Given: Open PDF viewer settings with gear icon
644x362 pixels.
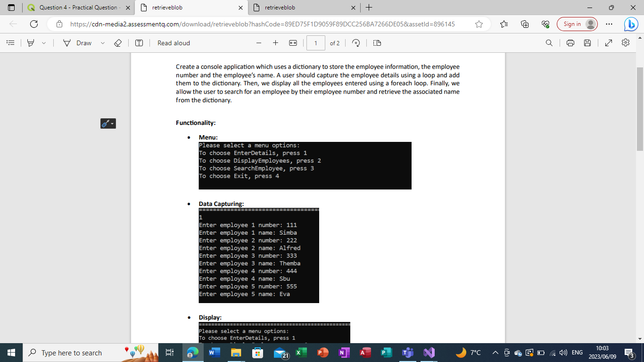Looking at the screenshot, I should coord(626,42).
